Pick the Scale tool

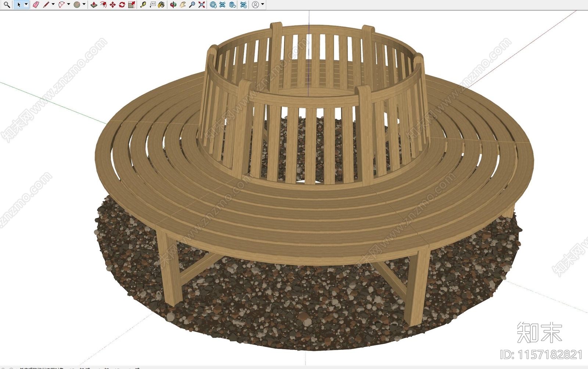pos(132,5)
